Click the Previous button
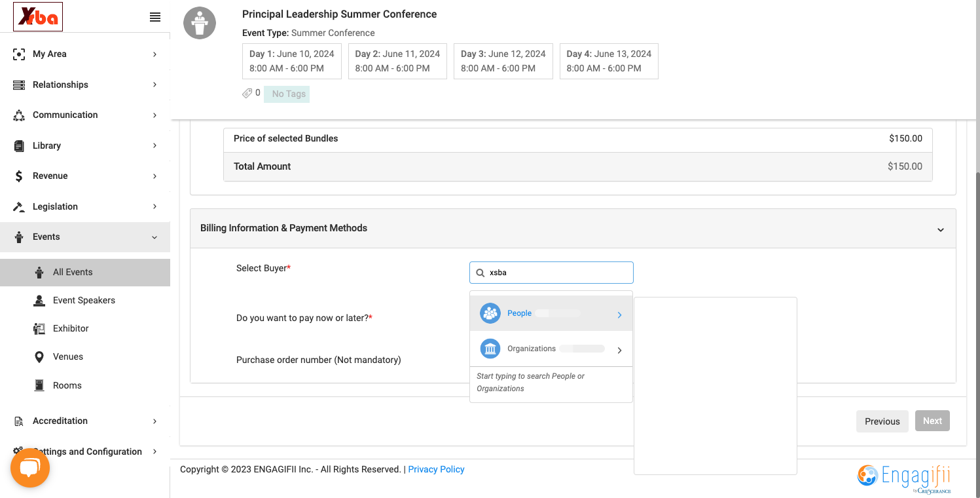The image size is (980, 498). [x=882, y=421]
